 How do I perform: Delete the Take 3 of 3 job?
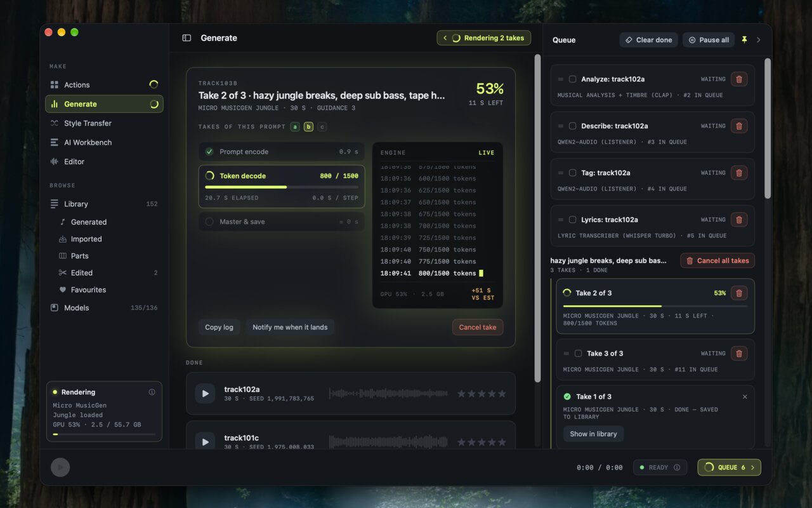click(739, 354)
